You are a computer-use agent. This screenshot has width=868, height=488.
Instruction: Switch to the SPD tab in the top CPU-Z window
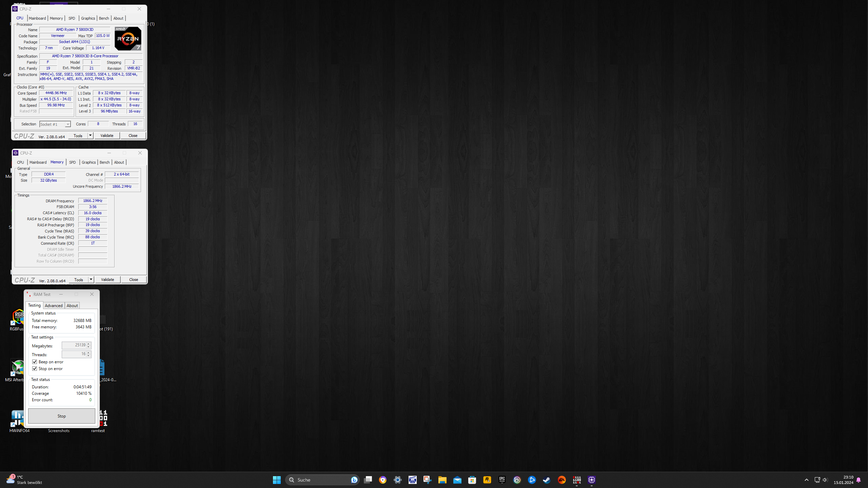72,18
